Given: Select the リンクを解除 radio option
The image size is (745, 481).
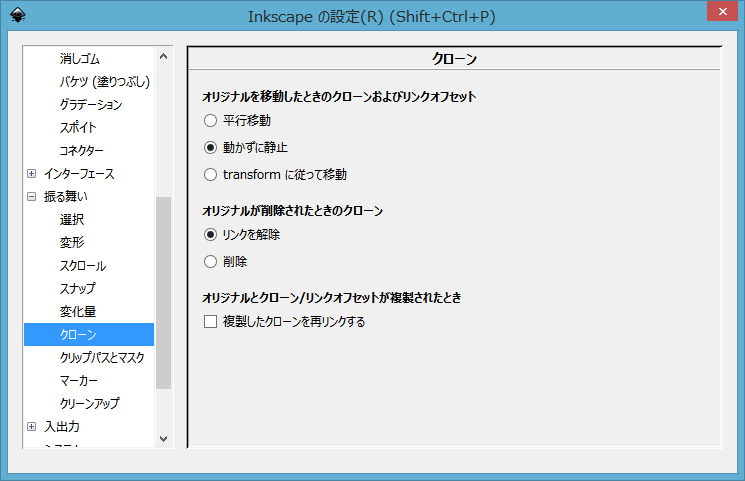Looking at the screenshot, I should click(x=210, y=235).
